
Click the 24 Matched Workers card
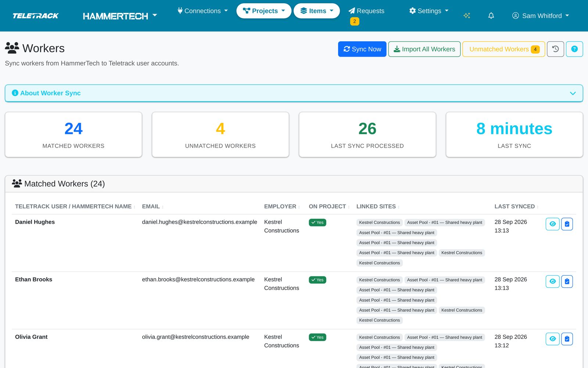coord(73,135)
